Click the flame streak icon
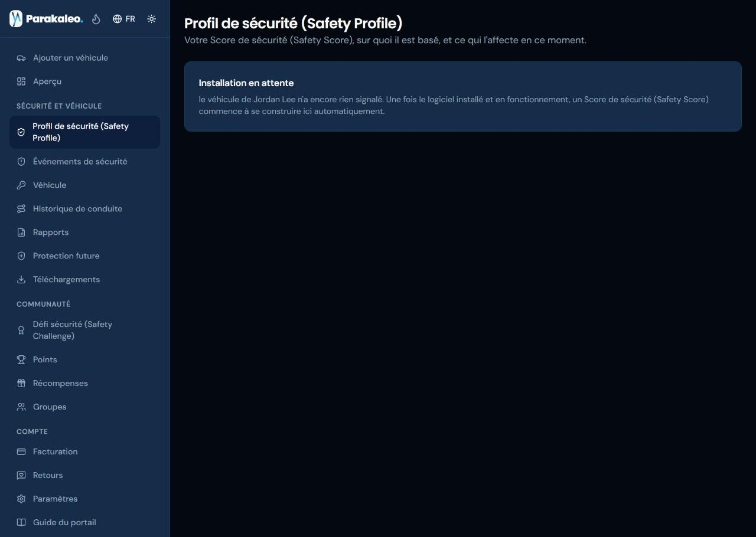 pos(96,19)
